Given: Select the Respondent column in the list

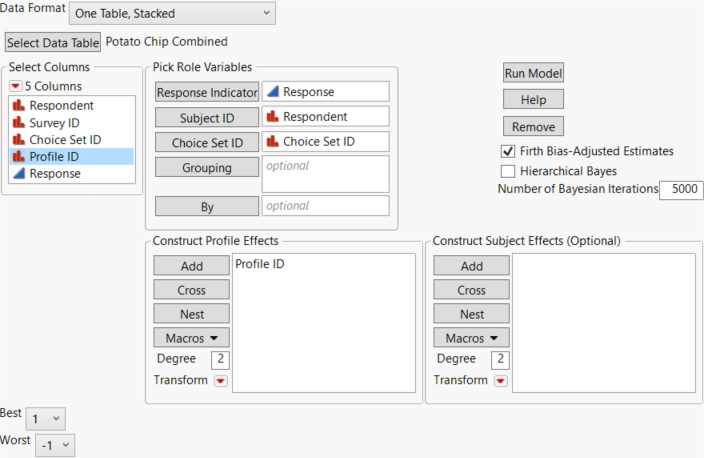Looking at the screenshot, I should coord(61,105).
